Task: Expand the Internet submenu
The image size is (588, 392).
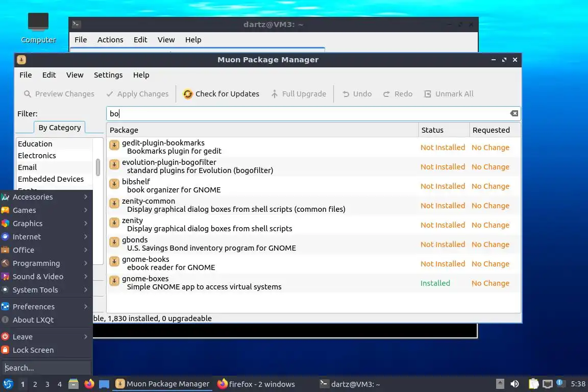Action: [x=46, y=237]
